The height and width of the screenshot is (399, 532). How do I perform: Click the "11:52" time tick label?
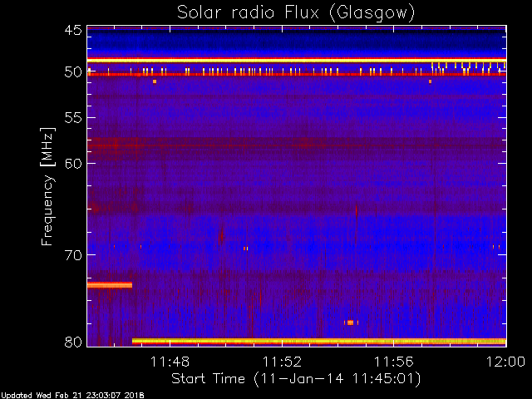click(282, 362)
